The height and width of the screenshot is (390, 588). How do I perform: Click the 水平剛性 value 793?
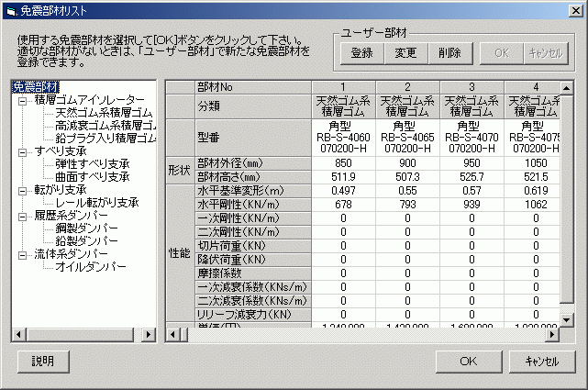[x=407, y=205]
